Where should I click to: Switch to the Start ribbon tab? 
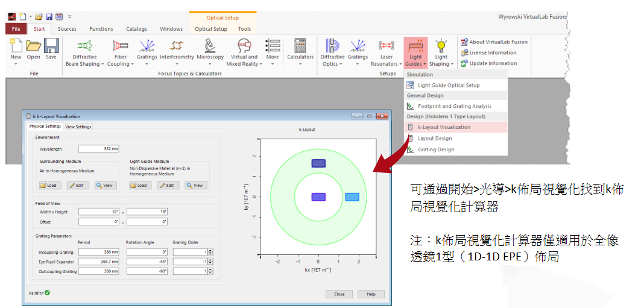pyautogui.click(x=39, y=29)
